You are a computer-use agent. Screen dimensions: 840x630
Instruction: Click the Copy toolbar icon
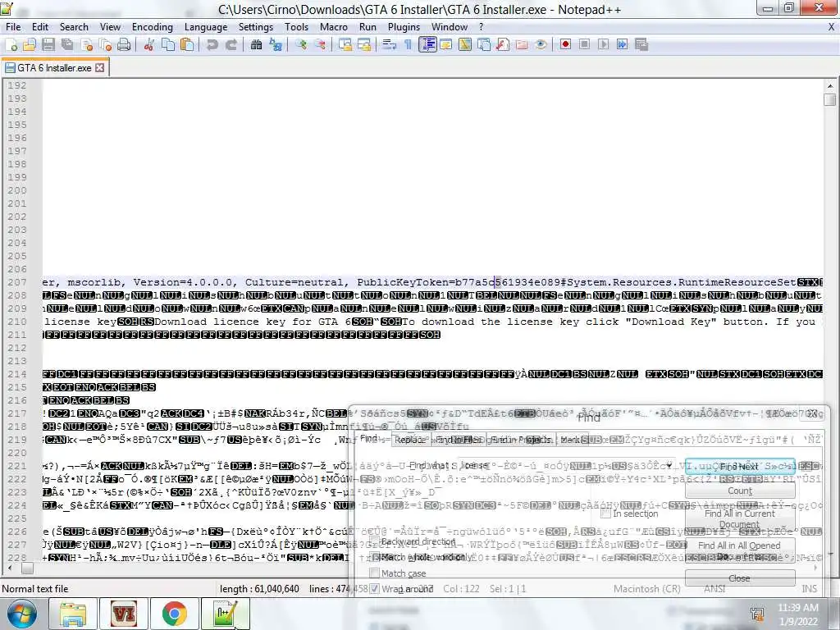coord(167,45)
